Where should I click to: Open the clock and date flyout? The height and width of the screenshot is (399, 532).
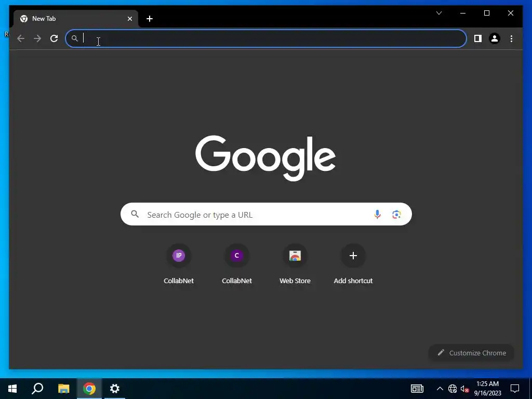[x=487, y=389]
